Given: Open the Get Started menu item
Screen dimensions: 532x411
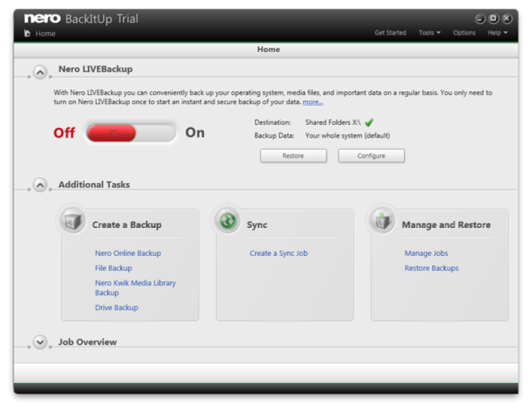Looking at the screenshot, I should (390, 32).
